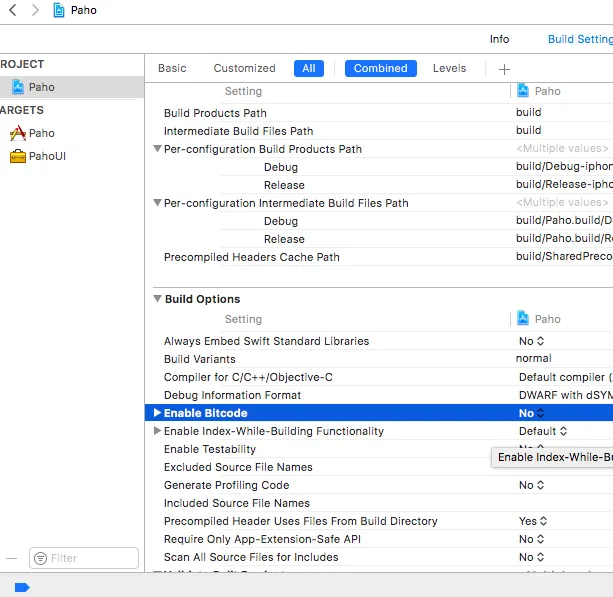
Task: Click build/SharedPreco cache path value
Action: pos(564,256)
